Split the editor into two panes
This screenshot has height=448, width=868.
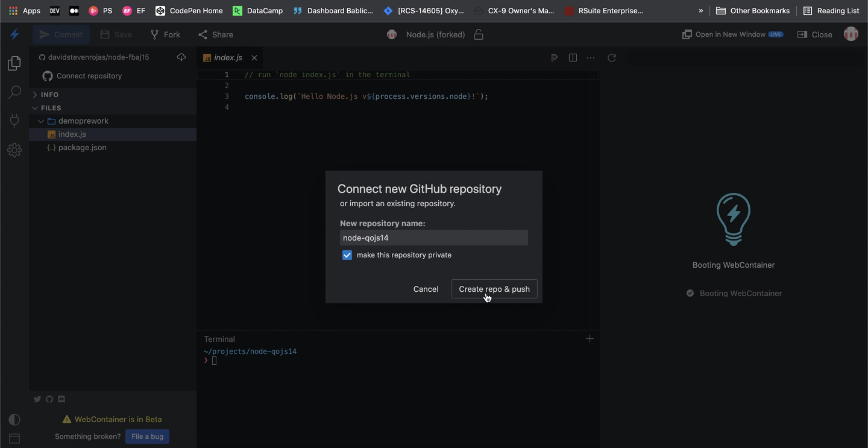572,57
